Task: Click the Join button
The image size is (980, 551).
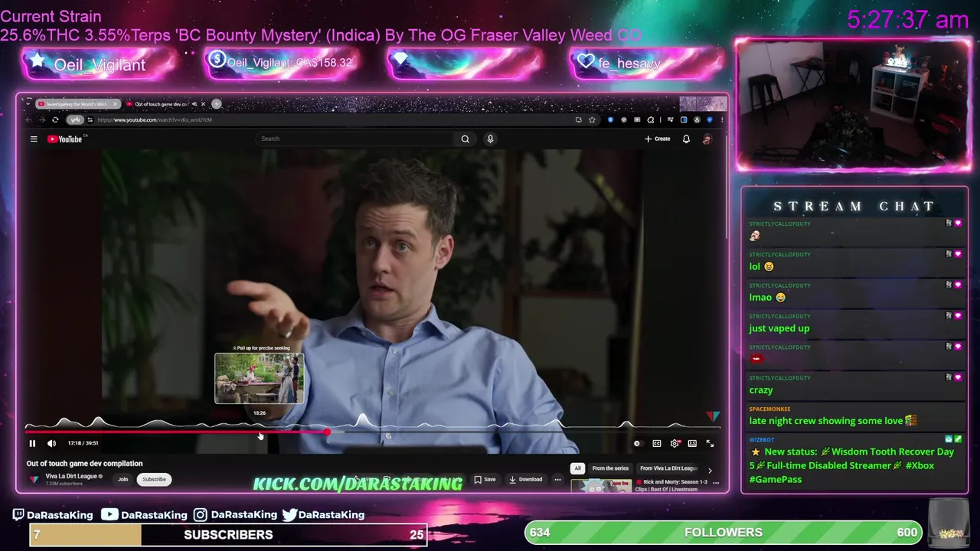Action: pos(122,479)
